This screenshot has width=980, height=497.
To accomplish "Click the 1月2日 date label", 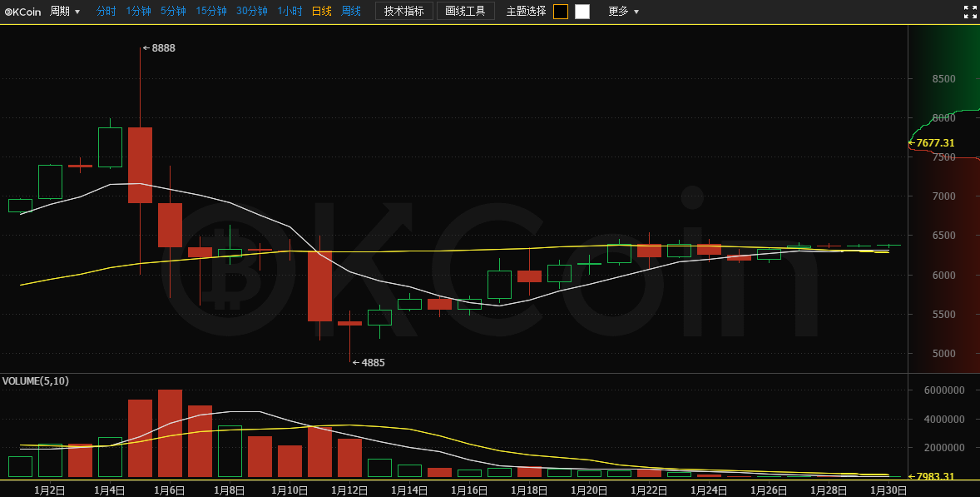I will coord(49,490).
